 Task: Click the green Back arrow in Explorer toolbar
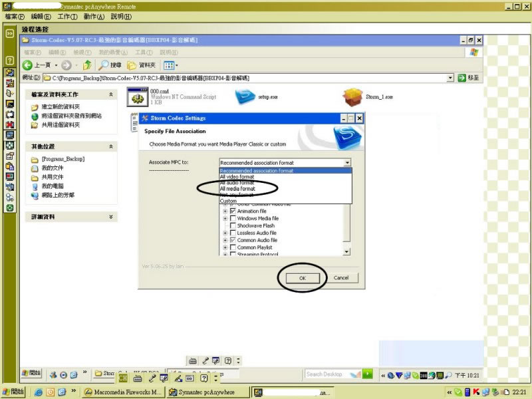point(27,65)
